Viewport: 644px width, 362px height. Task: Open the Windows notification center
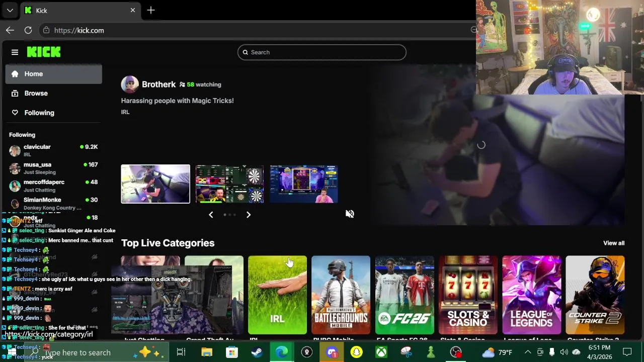point(627,352)
